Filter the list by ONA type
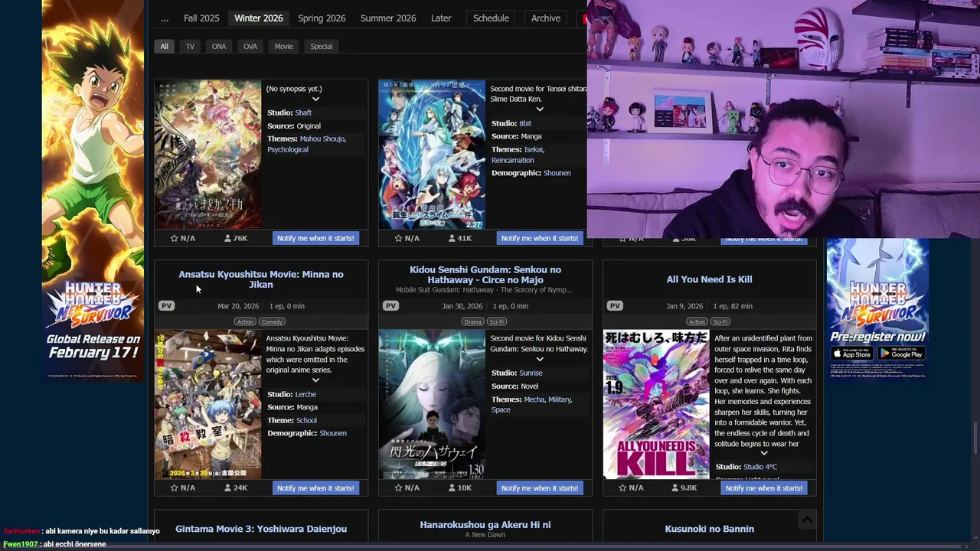The width and height of the screenshot is (980, 551). [219, 47]
